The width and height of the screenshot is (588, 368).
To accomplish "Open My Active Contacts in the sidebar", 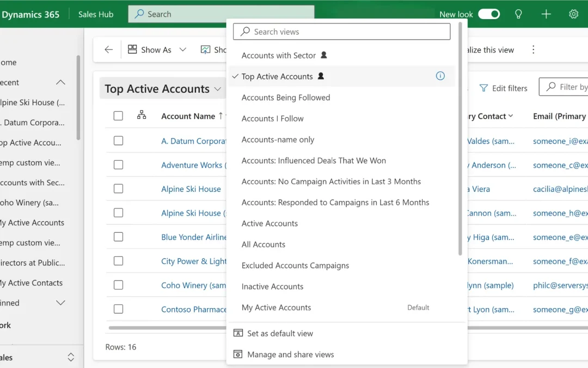I will click(31, 283).
